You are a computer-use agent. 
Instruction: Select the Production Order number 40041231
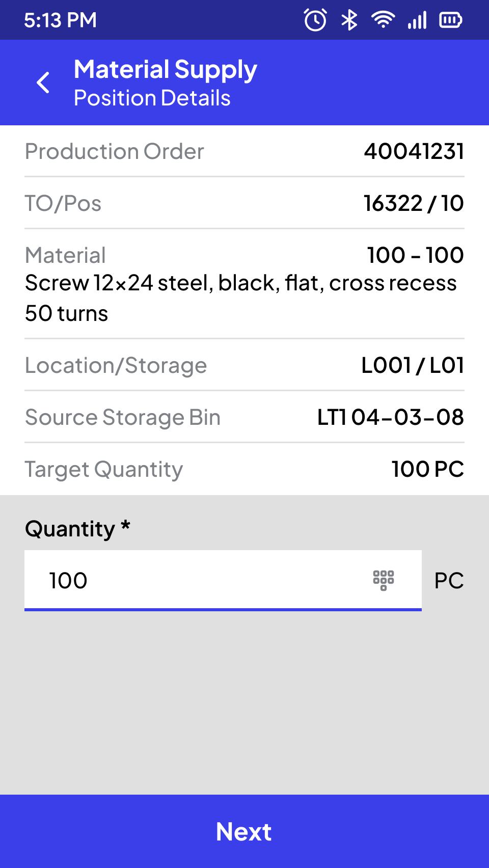[414, 151]
